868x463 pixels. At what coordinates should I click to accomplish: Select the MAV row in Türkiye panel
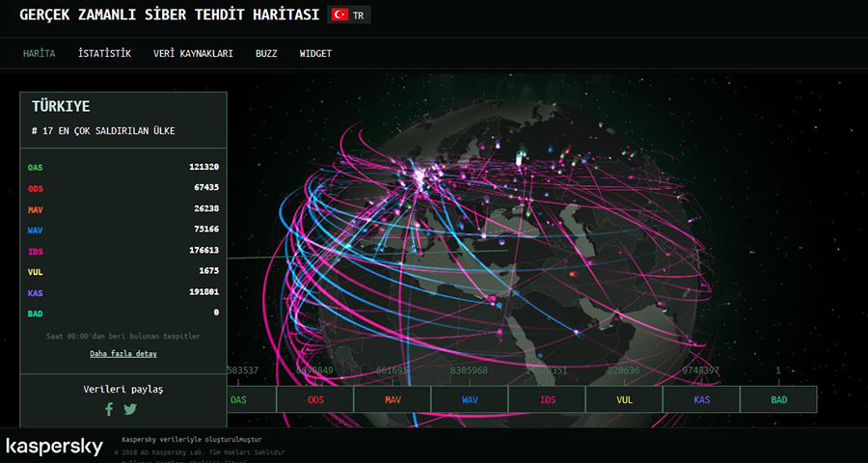tap(123, 208)
